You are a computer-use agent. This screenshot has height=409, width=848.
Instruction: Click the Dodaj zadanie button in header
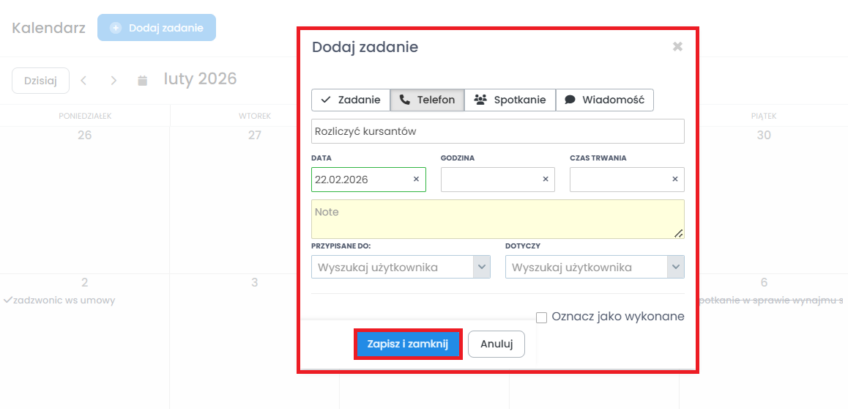[157, 28]
